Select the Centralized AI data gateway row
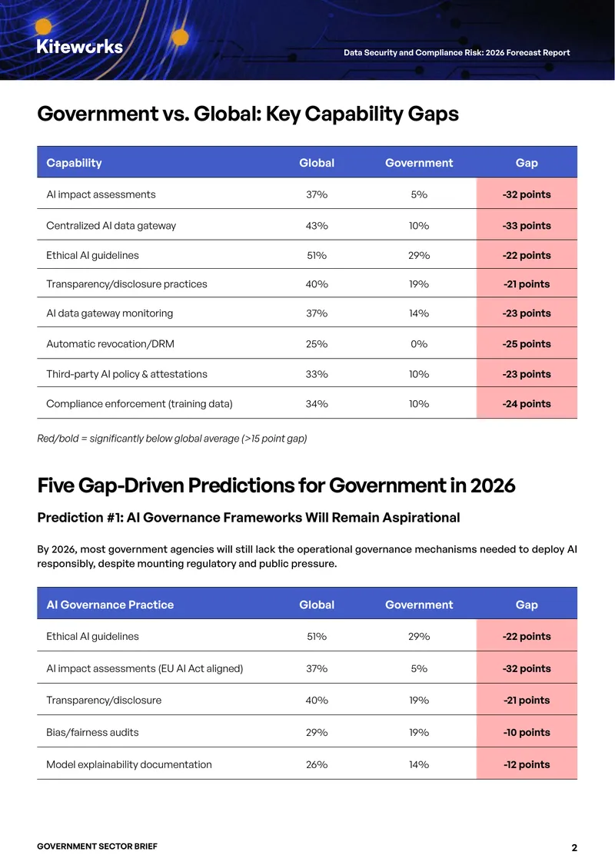Image resolution: width=615 pixels, height=868 pixels. [307, 225]
